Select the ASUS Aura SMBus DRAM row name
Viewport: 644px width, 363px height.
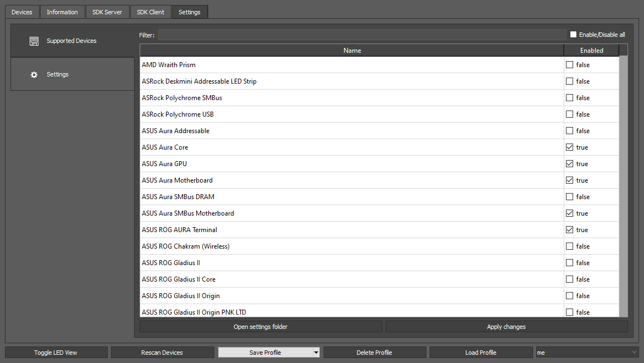(178, 196)
